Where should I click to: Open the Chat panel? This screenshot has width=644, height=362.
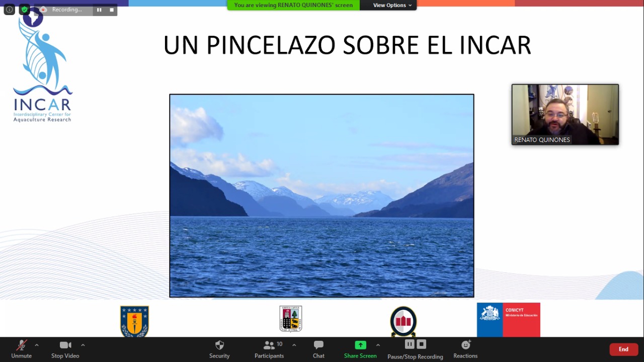(x=318, y=345)
